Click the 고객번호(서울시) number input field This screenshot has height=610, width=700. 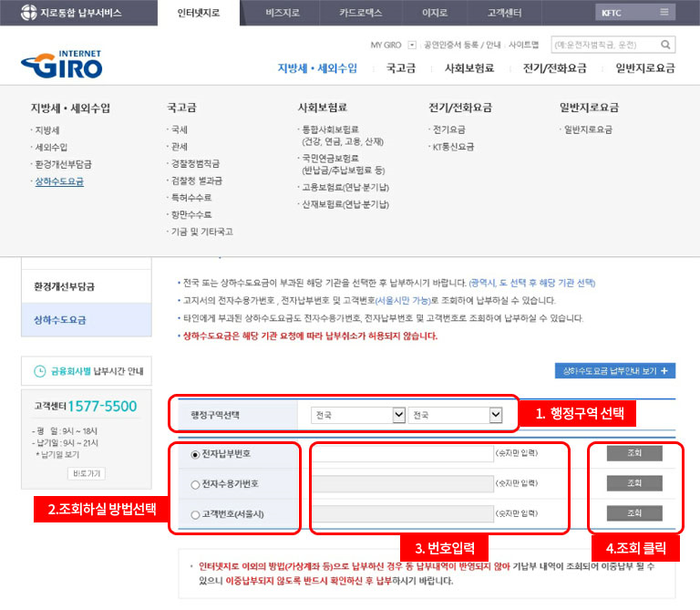tap(403, 513)
